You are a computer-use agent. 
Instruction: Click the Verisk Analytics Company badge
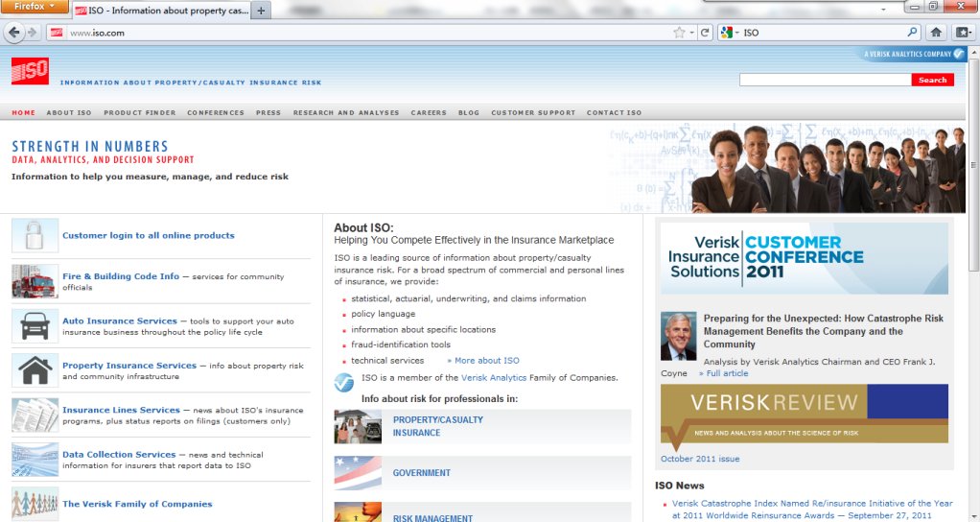pyautogui.click(x=913, y=54)
